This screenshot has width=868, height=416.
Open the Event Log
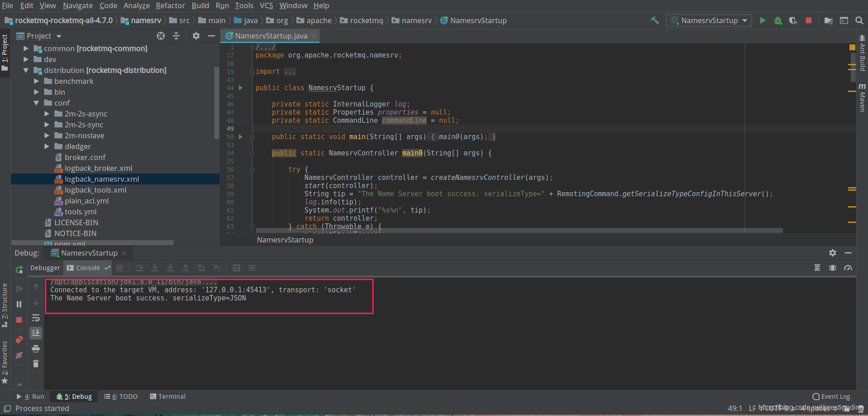point(831,397)
